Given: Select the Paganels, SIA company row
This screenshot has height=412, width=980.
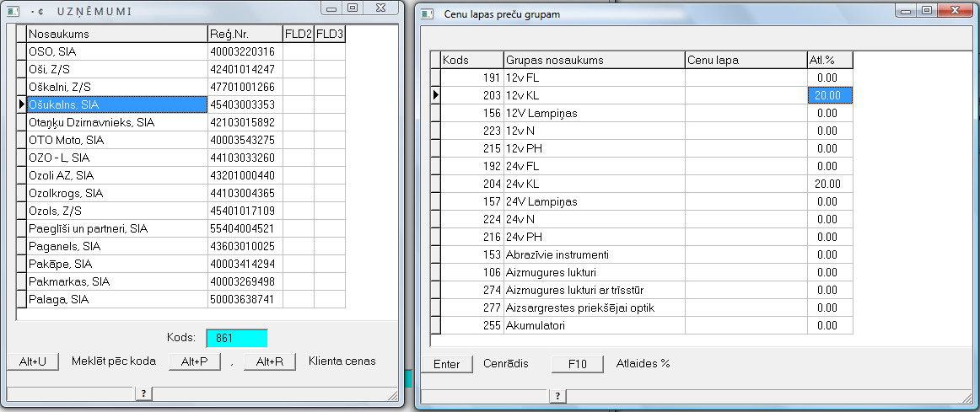Looking at the screenshot, I should 116,246.
